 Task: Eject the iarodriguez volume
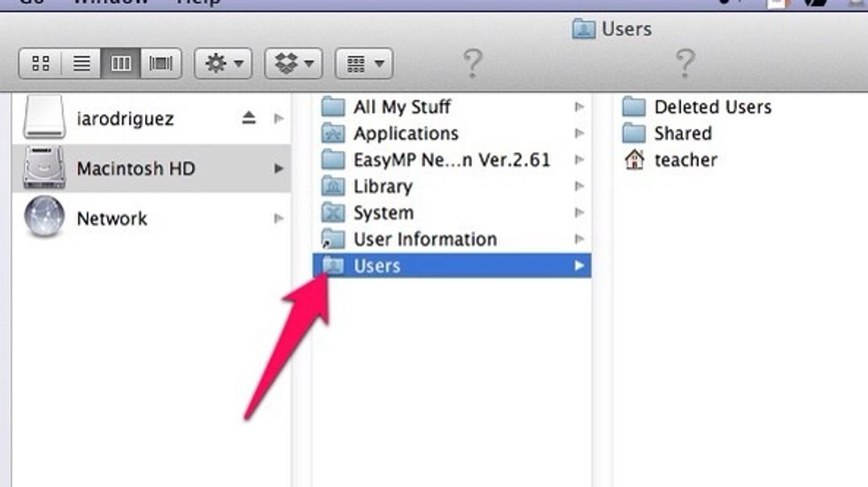[x=249, y=118]
